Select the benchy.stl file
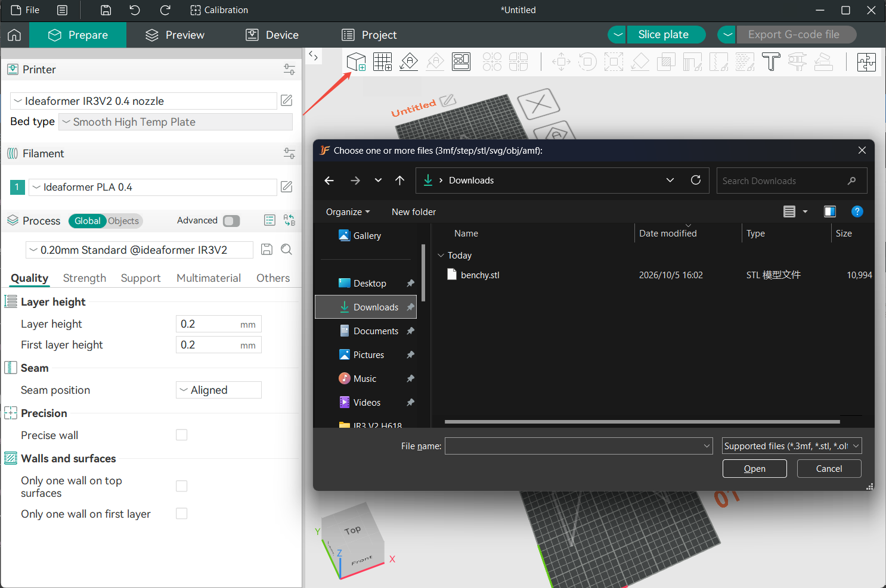This screenshot has width=886, height=588. pyautogui.click(x=480, y=275)
